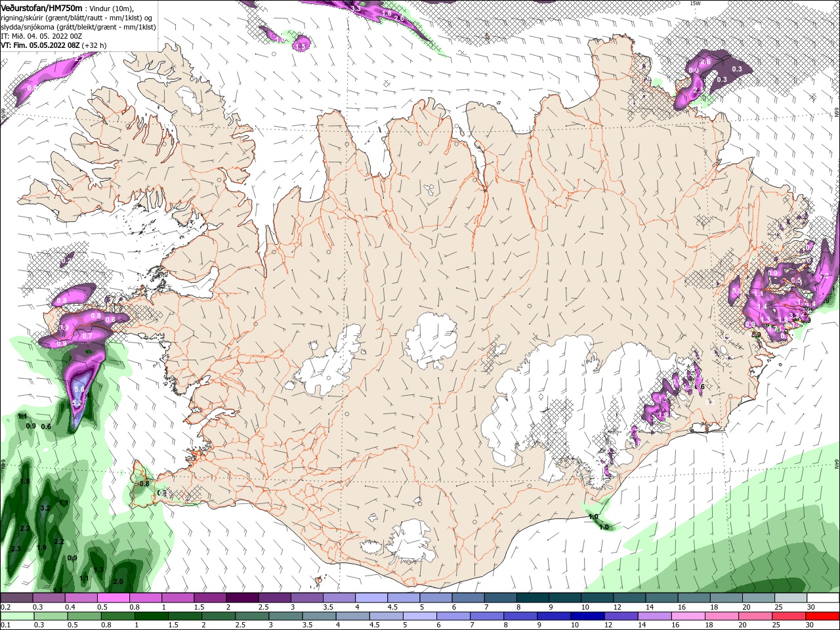840x630 pixels.
Task: Click the darkest purple swatch in the upper legend
Action: [x=242, y=597]
